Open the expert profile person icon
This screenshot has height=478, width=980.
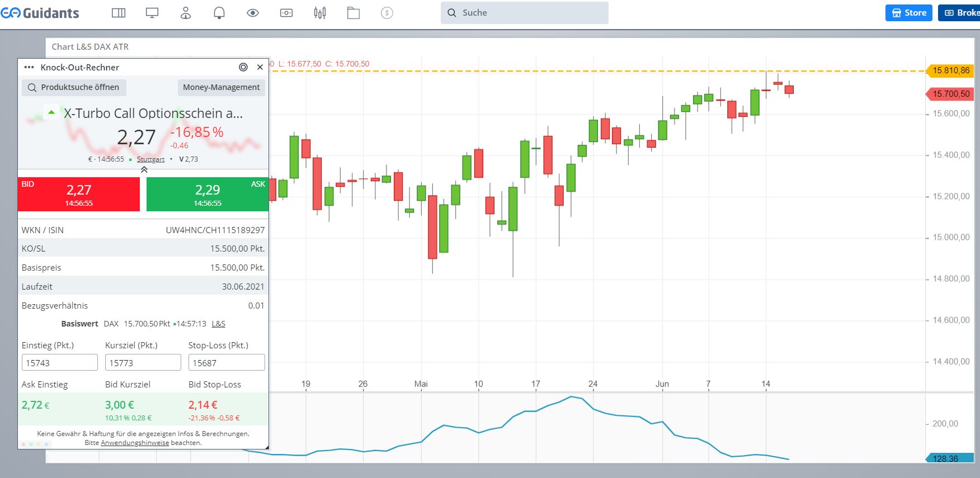(x=186, y=13)
